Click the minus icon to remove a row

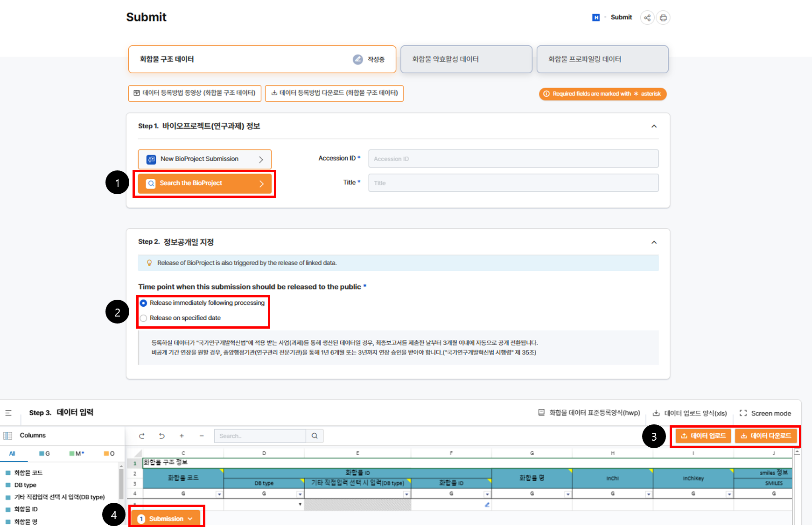202,436
